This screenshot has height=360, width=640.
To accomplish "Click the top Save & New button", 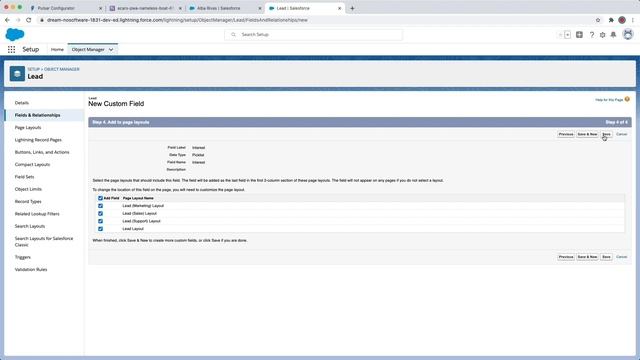I will [587, 134].
